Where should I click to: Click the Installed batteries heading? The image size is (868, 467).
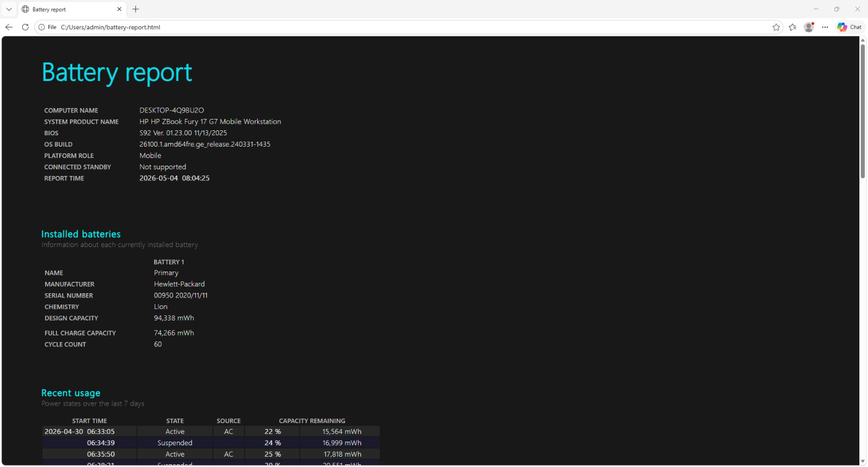[81, 234]
